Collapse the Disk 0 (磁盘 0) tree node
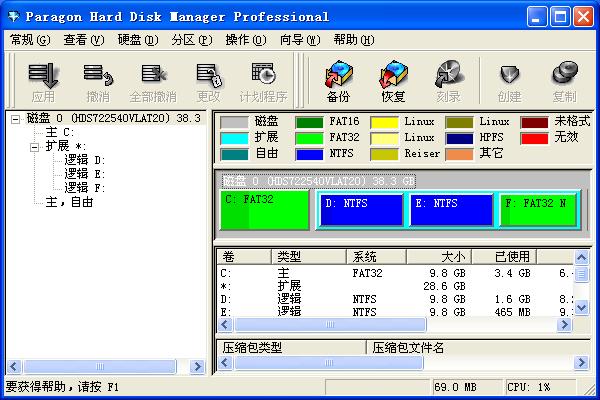Image resolution: width=600 pixels, height=400 pixels. tap(16, 118)
